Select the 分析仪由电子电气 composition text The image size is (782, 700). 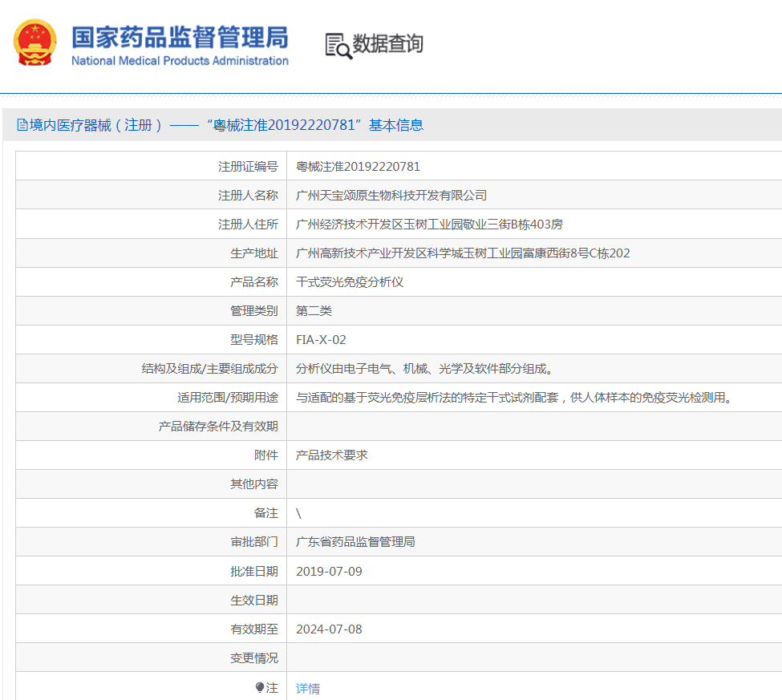[x=424, y=369]
